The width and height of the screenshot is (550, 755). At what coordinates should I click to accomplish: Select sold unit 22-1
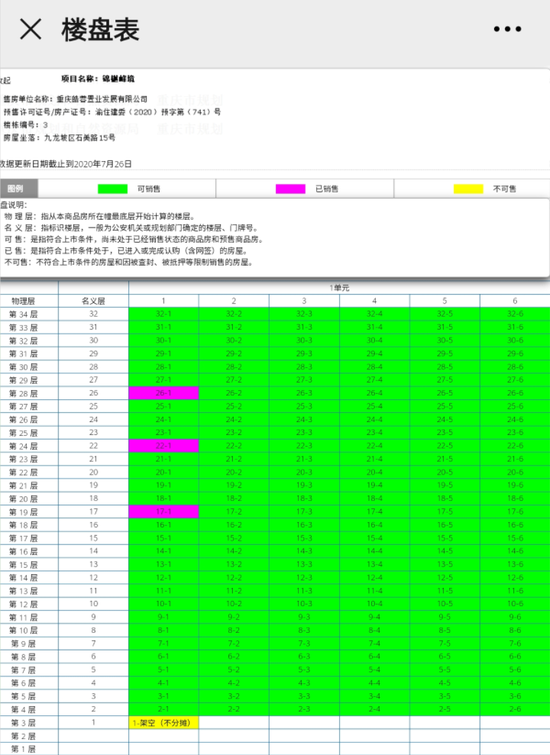click(x=164, y=446)
